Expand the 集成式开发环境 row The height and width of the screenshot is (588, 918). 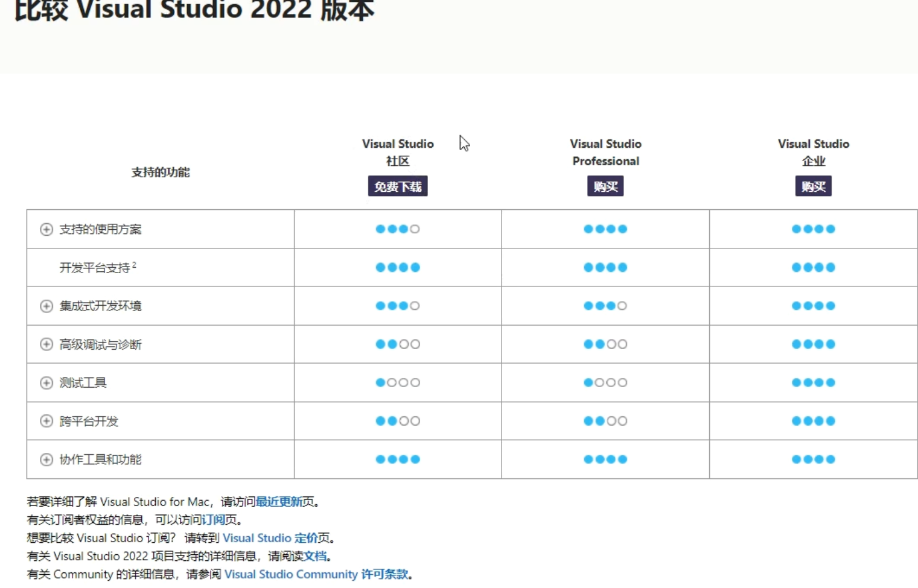tap(46, 306)
